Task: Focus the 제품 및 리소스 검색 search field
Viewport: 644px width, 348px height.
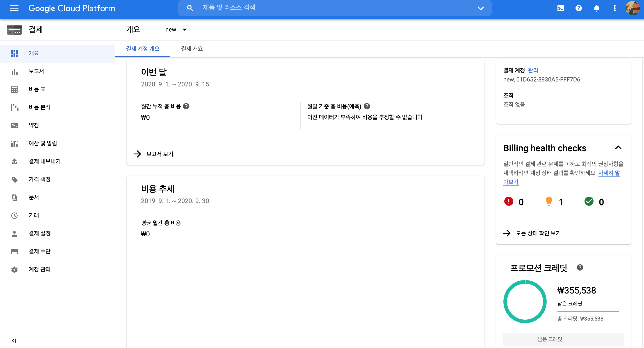Action: [x=335, y=8]
